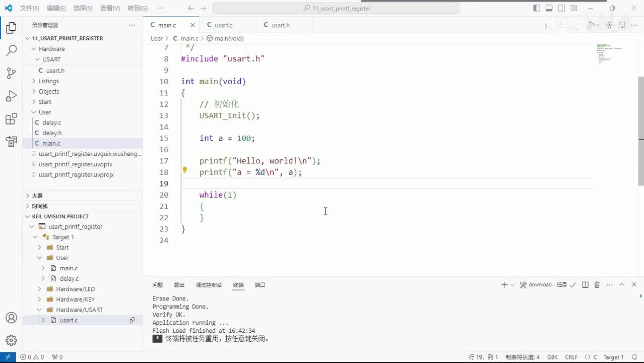Switch to the usart.h editor tab
Image resolution: width=644 pixels, height=363 pixels.
click(280, 25)
